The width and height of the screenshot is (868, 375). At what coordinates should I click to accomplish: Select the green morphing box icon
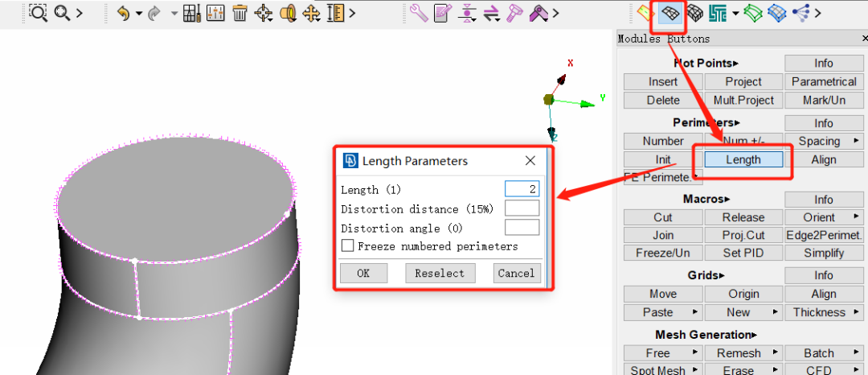[753, 12]
